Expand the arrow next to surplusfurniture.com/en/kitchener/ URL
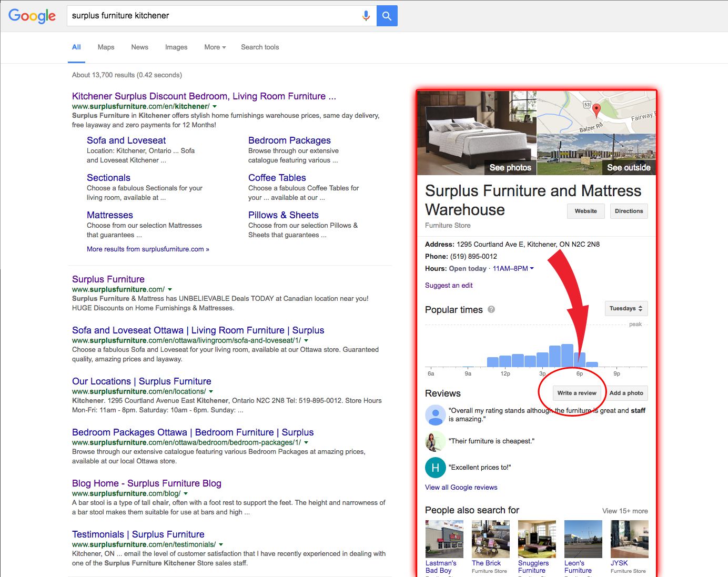This screenshot has height=577, width=728. click(215, 106)
